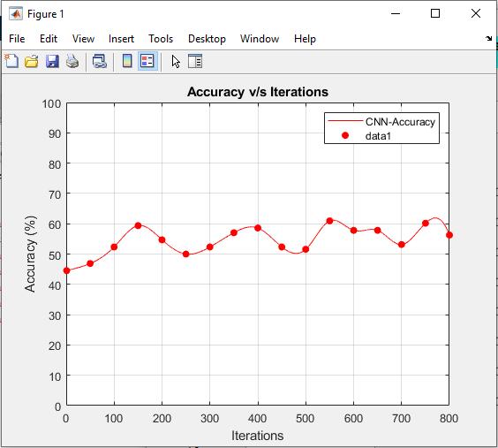Screen dimensions: 498x448
Task: Click the MATLAB logo in title bar
Action: click(x=16, y=14)
